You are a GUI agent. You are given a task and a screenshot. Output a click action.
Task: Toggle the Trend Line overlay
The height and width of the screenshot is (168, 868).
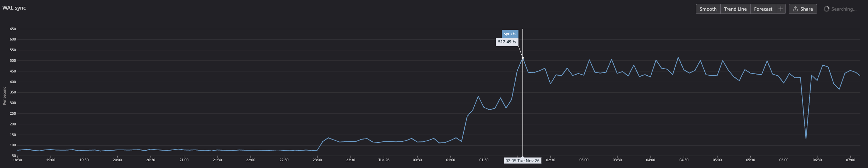point(735,9)
